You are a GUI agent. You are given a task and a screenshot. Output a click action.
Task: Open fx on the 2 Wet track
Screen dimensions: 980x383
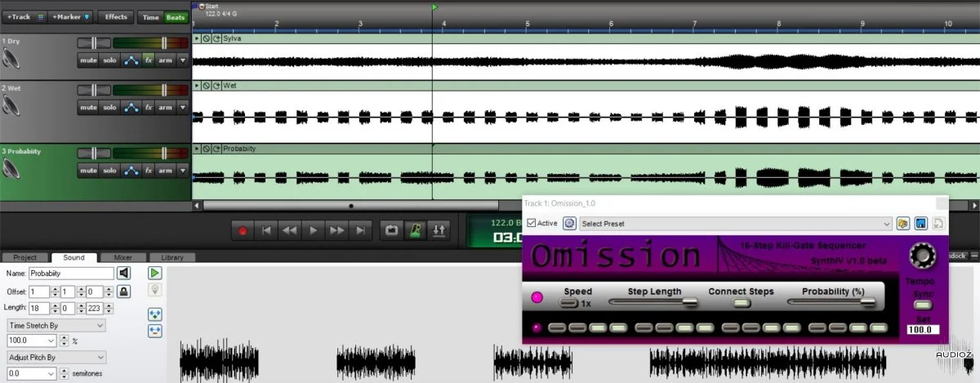[x=149, y=107]
